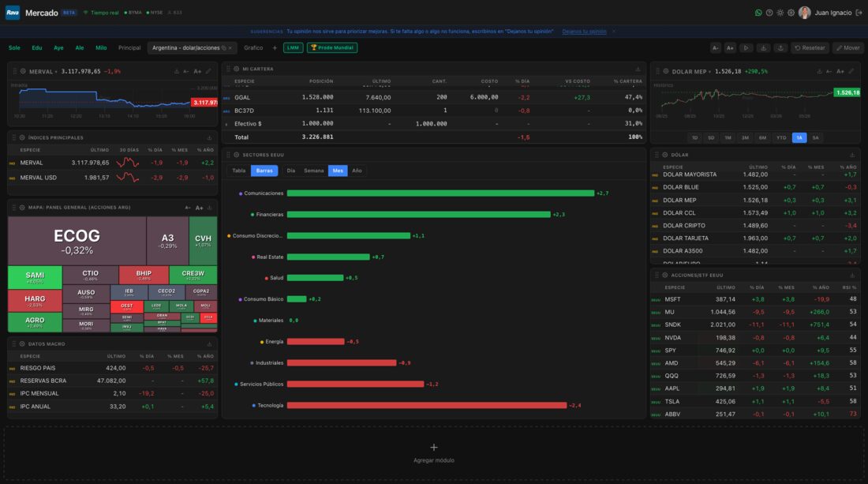Viewport: 868px width, 484px height.
Task: Click the LMM button
Action: click(x=293, y=48)
